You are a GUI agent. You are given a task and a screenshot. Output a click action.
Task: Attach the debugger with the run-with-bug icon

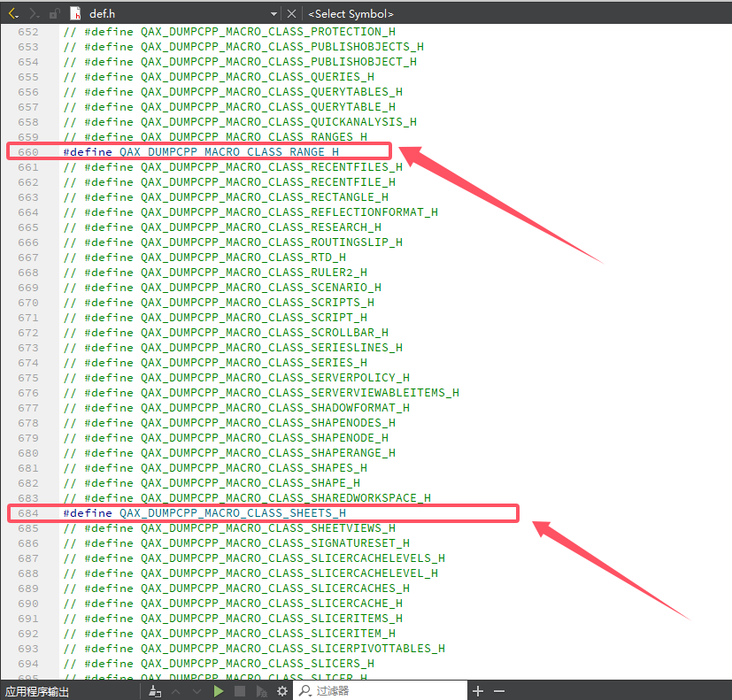coord(261,691)
